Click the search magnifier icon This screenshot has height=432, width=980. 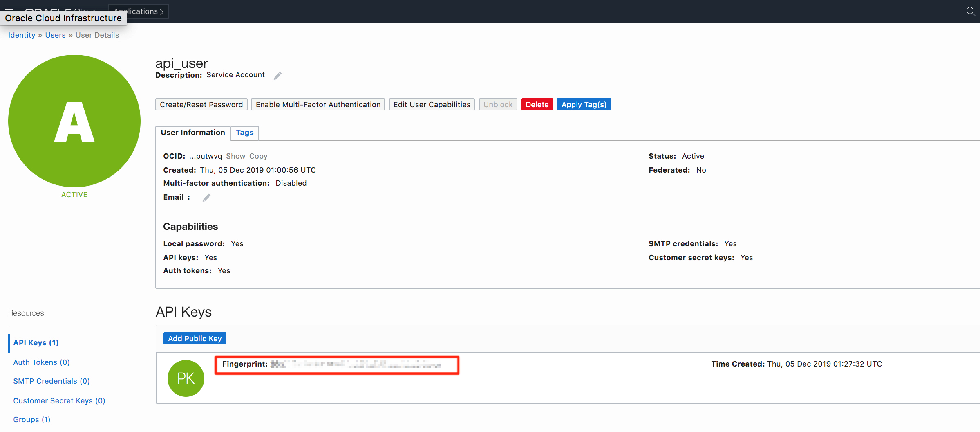click(970, 11)
